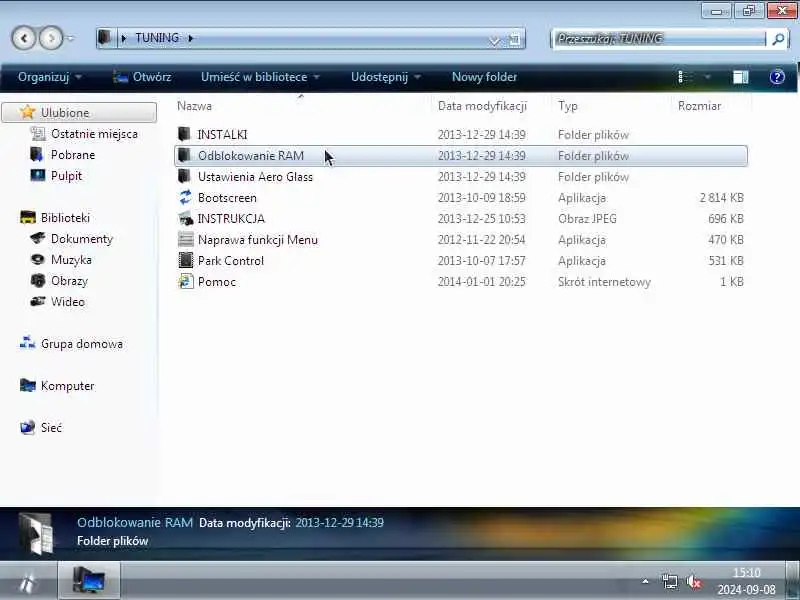Open the Organizuj menu
The image size is (800, 600).
tap(49, 77)
